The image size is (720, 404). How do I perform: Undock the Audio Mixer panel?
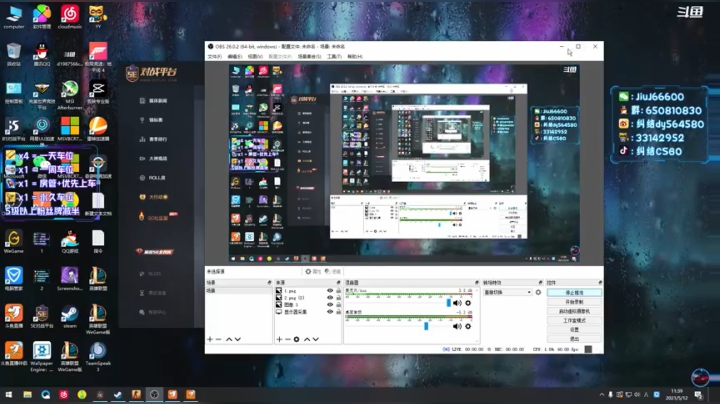click(477, 282)
